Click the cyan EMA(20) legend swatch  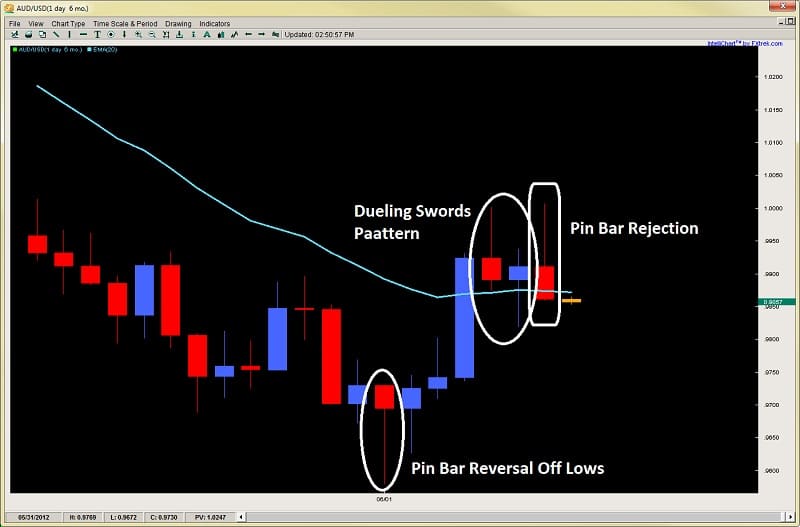(89, 49)
